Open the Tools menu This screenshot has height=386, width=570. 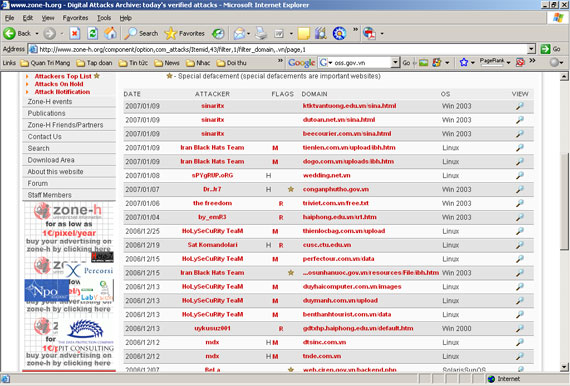pyautogui.click(x=104, y=18)
